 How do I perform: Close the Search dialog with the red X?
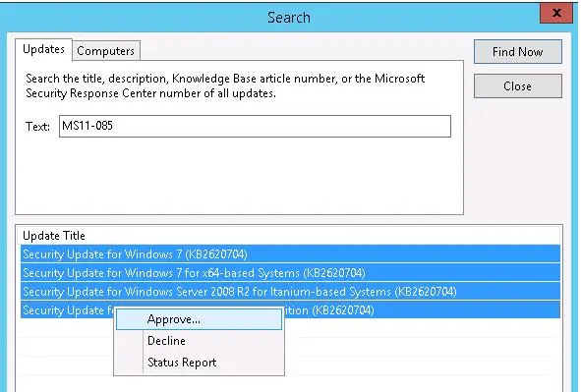coord(556,14)
